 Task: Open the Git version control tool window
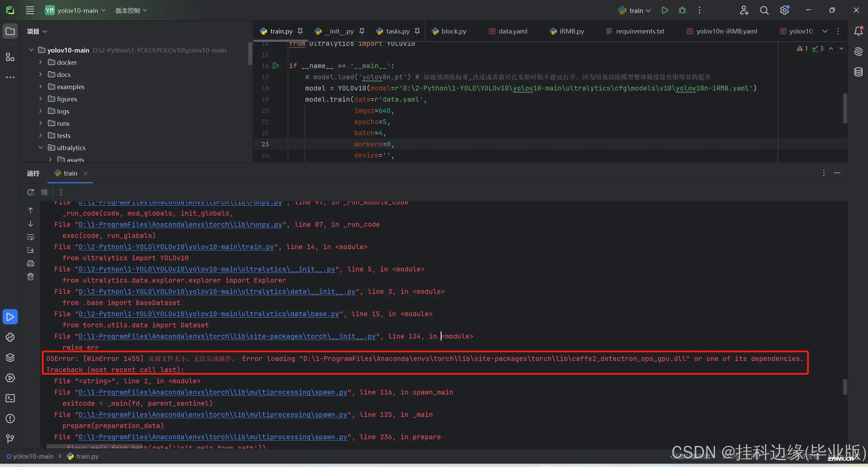click(10, 439)
